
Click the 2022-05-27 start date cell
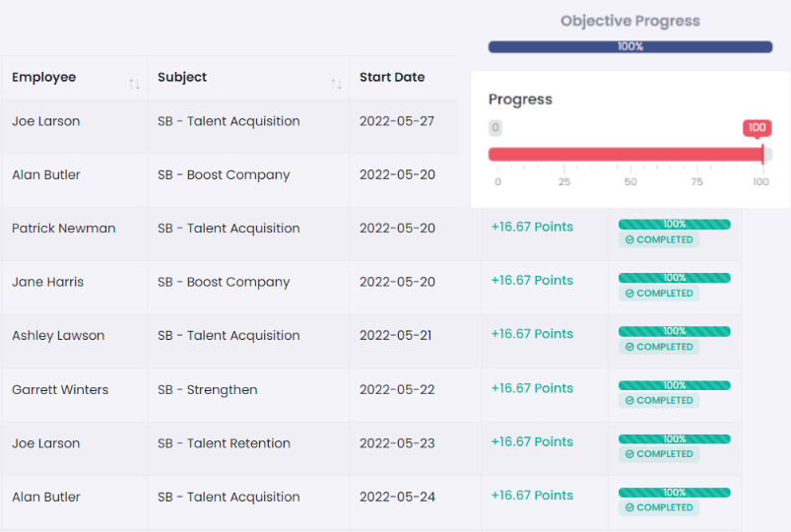(x=397, y=121)
